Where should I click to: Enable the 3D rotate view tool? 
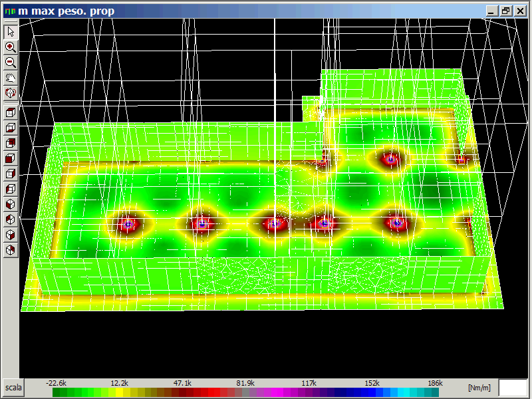11,93
